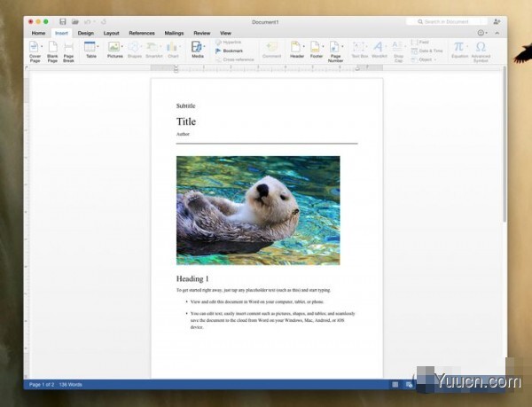
Task: Click the Page Number icon
Action: [334, 47]
